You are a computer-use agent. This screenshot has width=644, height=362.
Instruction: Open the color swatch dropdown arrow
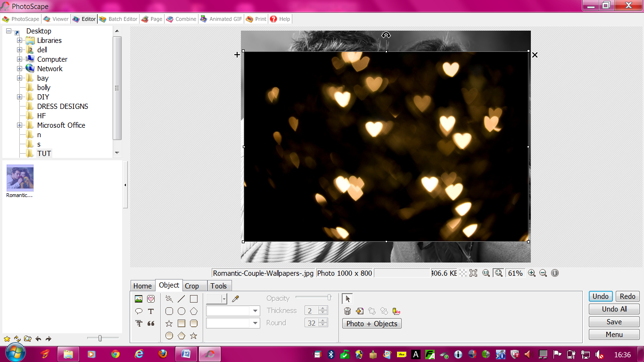(224, 299)
